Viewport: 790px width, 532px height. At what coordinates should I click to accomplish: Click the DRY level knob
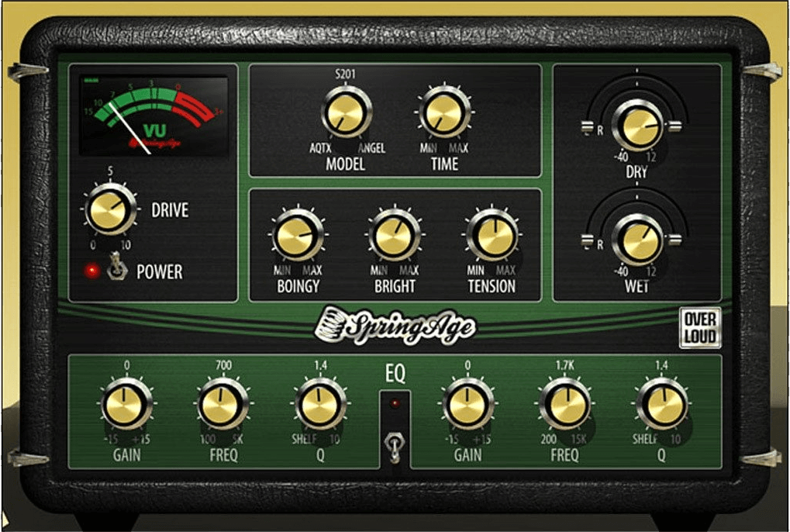tap(637, 125)
